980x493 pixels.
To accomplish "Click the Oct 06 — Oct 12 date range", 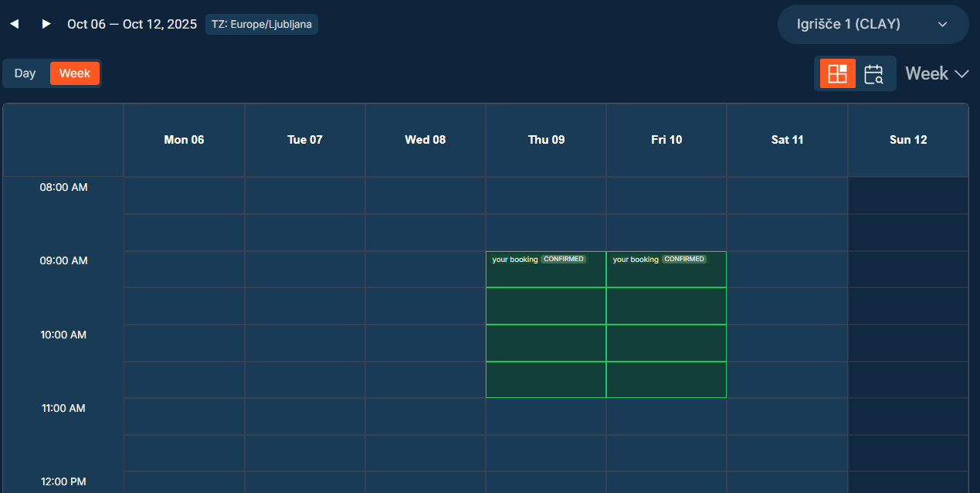I will coord(131,24).
